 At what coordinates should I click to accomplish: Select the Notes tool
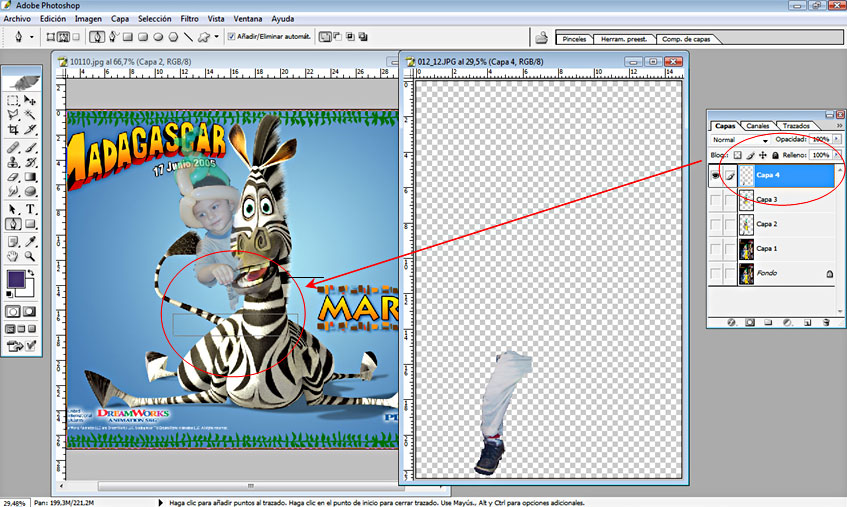12,242
